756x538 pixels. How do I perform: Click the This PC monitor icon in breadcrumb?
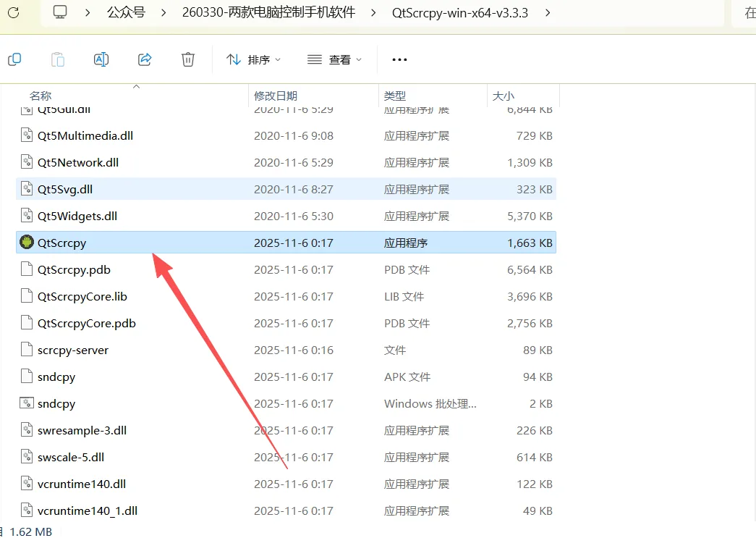tap(60, 12)
